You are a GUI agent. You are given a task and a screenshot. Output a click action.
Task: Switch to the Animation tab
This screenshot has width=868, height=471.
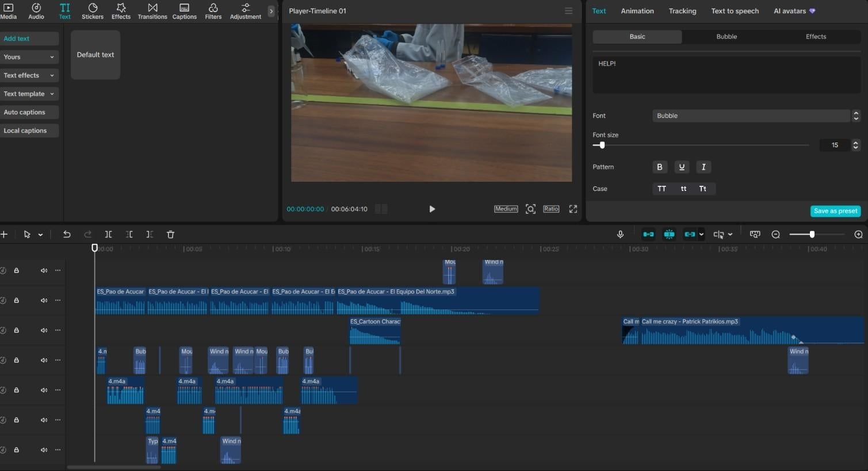[x=637, y=11]
